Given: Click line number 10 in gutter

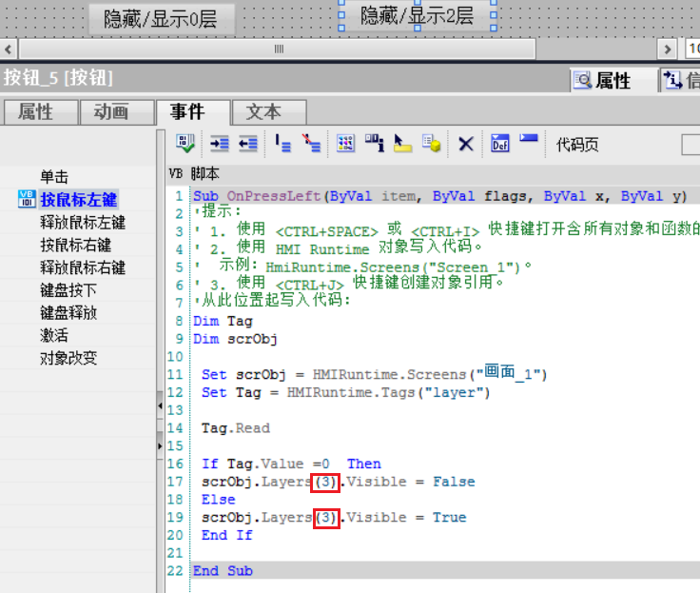Looking at the screenshot, I should tap(175, 357).
